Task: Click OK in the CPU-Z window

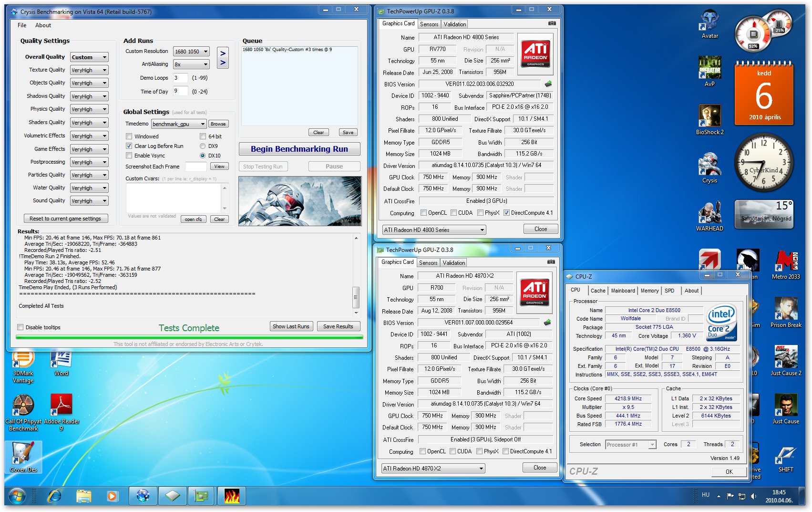Action: coord(729,471)
